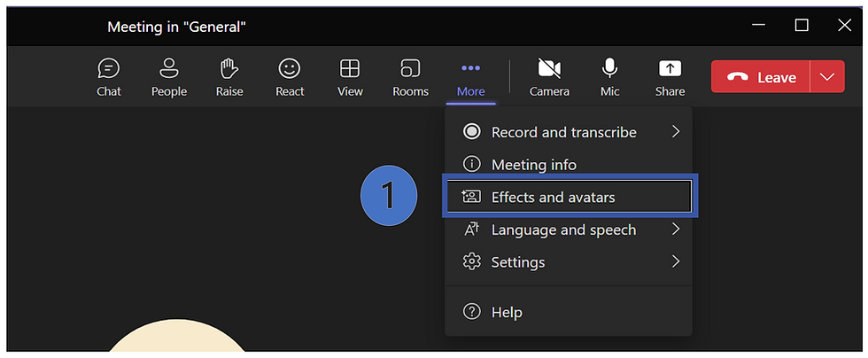Click the Meeting in "General" title
The image size is (868, 358).
click(176, 27)
